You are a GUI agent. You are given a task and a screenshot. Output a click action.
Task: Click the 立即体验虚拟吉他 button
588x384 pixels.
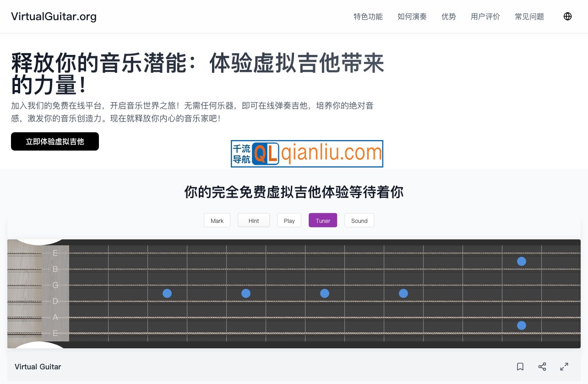(55, 141)
